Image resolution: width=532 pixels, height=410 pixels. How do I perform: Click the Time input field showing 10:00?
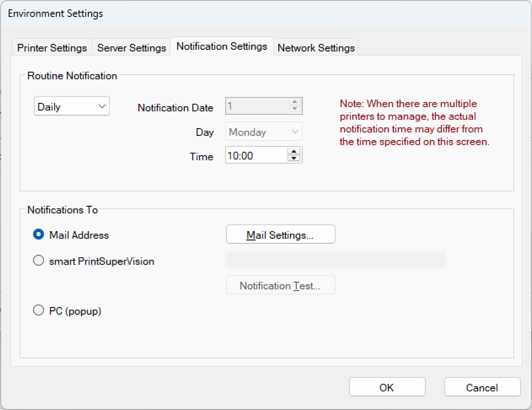click(x=255, y=155)
